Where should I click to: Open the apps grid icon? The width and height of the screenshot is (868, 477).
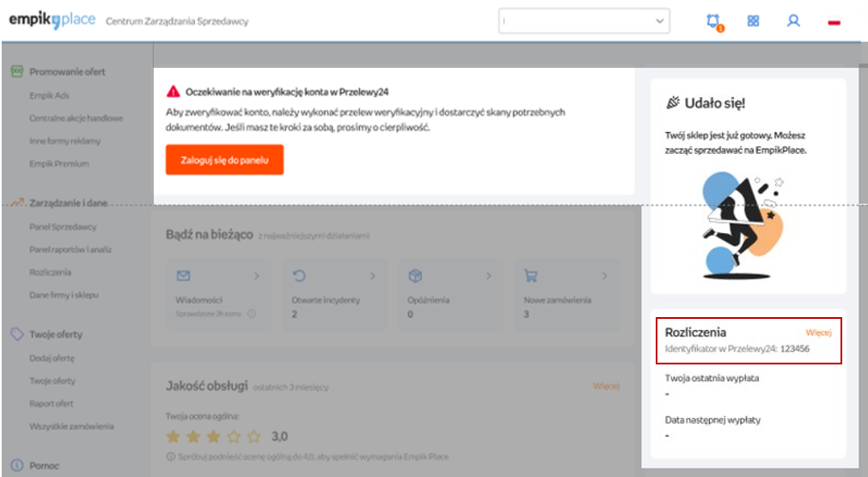(x=753, y=21)
